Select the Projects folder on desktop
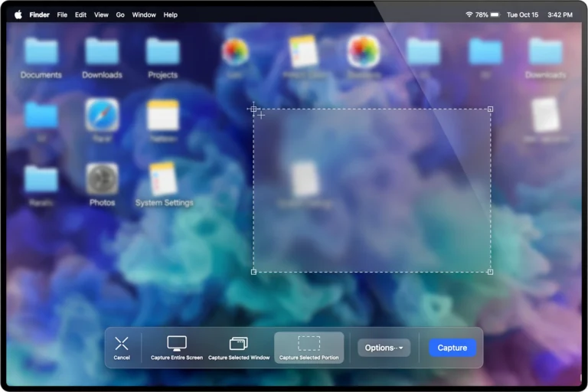This screenshot has width=588, height=392. coord(163,51)
